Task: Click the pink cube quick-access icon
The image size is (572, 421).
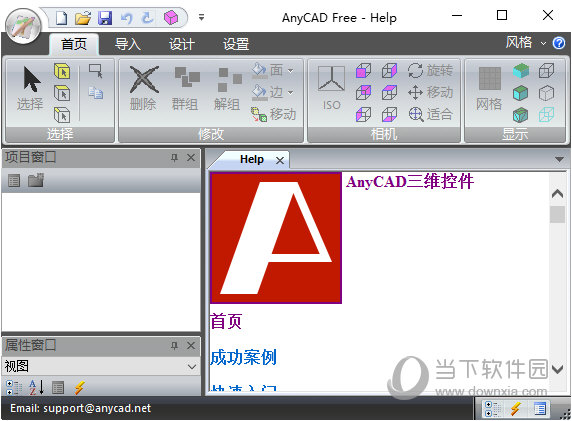Action: coord(171,18)
